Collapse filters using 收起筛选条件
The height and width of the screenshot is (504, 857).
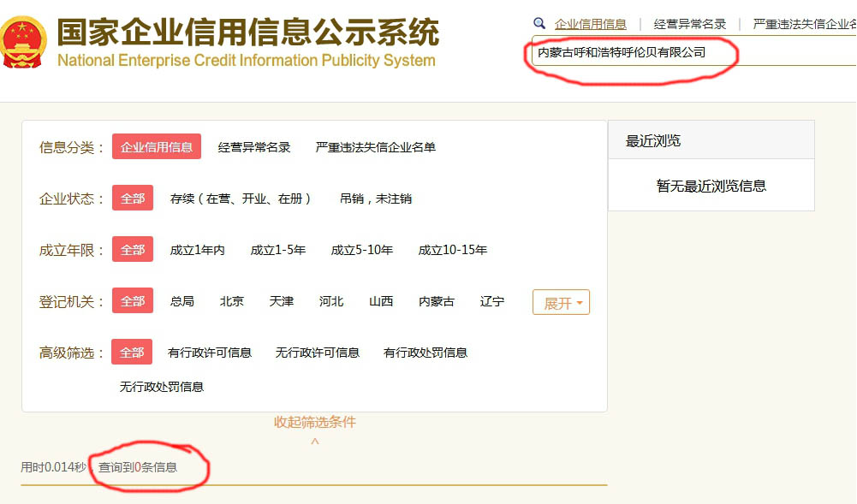coord(315,422)
